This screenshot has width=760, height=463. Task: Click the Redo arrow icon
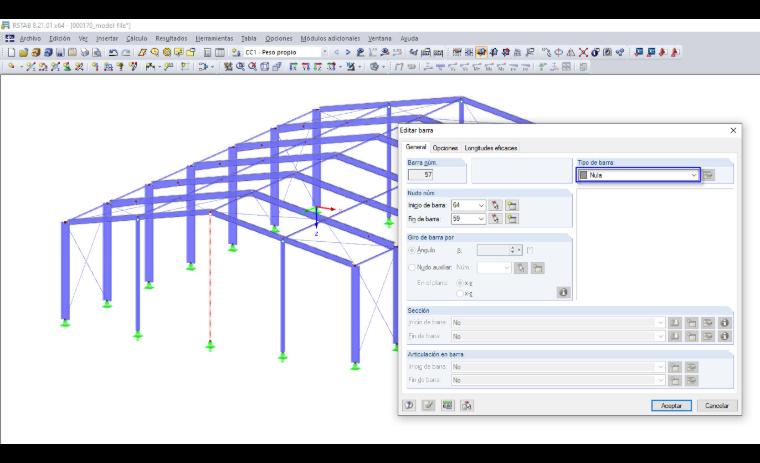tap(126, 52)
